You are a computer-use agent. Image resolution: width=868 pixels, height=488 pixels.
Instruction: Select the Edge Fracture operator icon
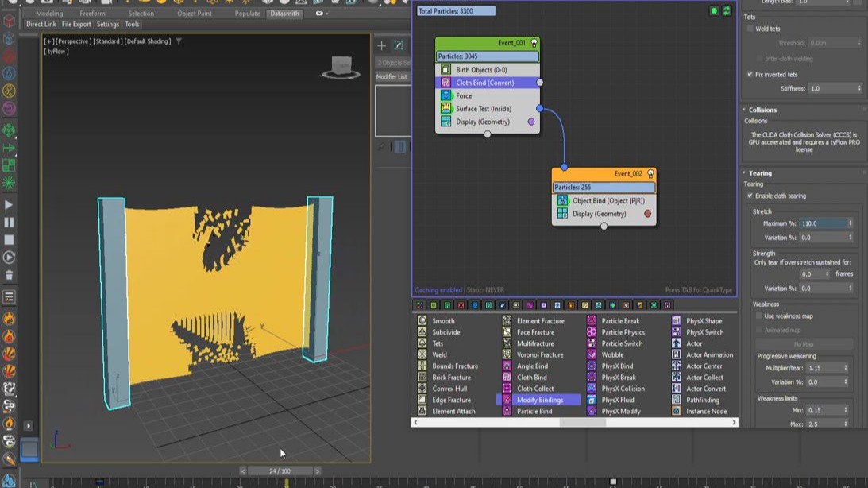click(422, 400)
